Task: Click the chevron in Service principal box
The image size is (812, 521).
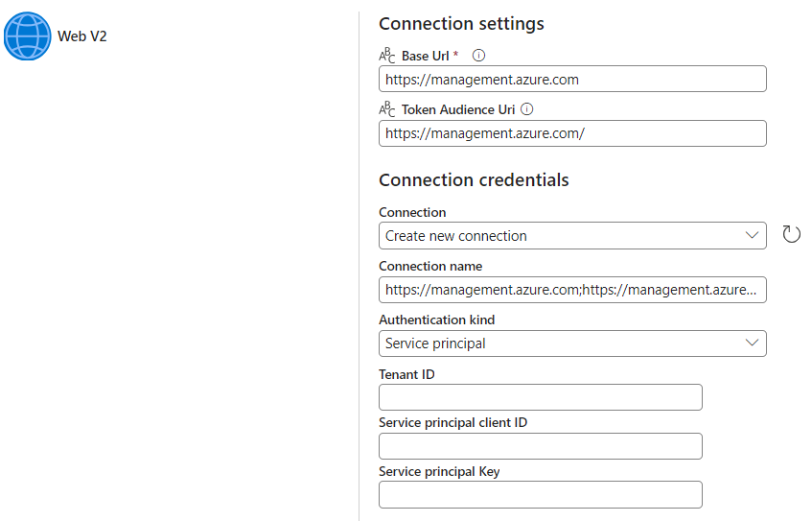Action: tap(752, 343)
